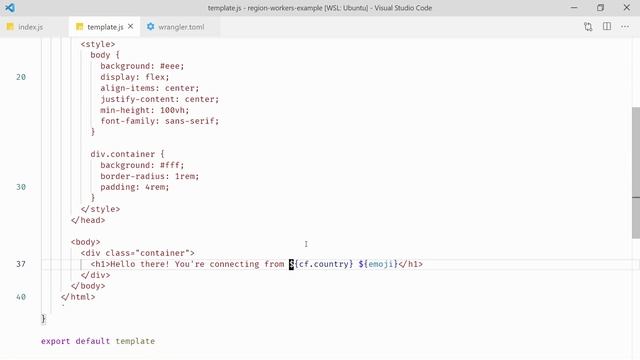Click the 'display: flex;' line

tap(135, 77)
